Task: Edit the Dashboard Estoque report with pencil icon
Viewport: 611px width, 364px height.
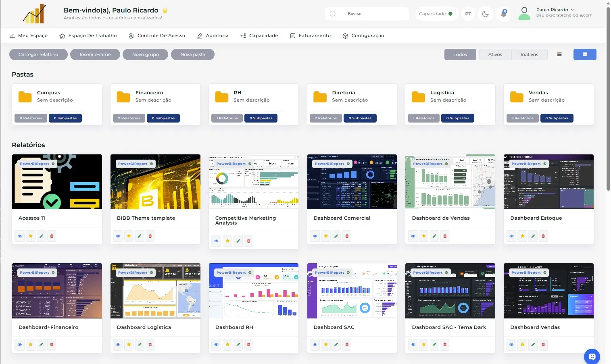Action: (x=533, y=236)
